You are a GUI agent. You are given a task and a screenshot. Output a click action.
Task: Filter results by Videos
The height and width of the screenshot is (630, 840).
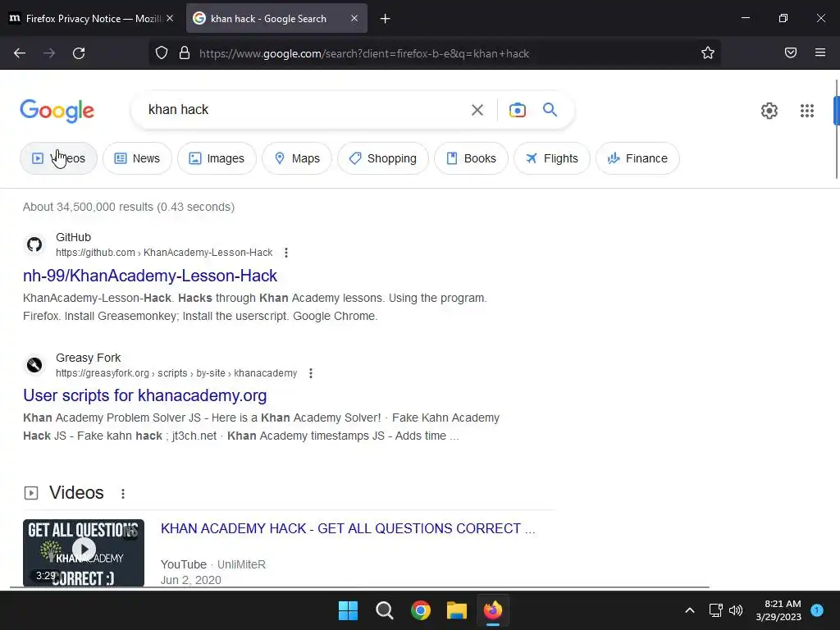(x=58, y=158)
